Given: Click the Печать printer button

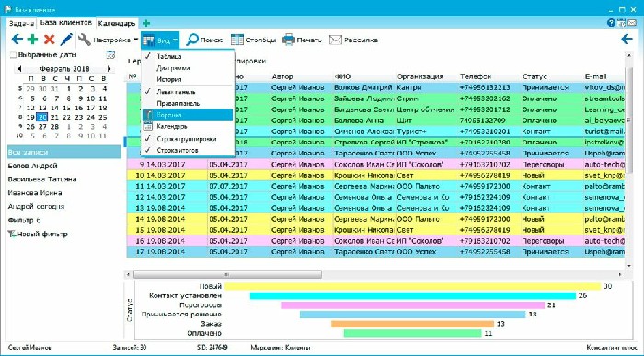Looking at the screenshot, I should click(303, 40).
